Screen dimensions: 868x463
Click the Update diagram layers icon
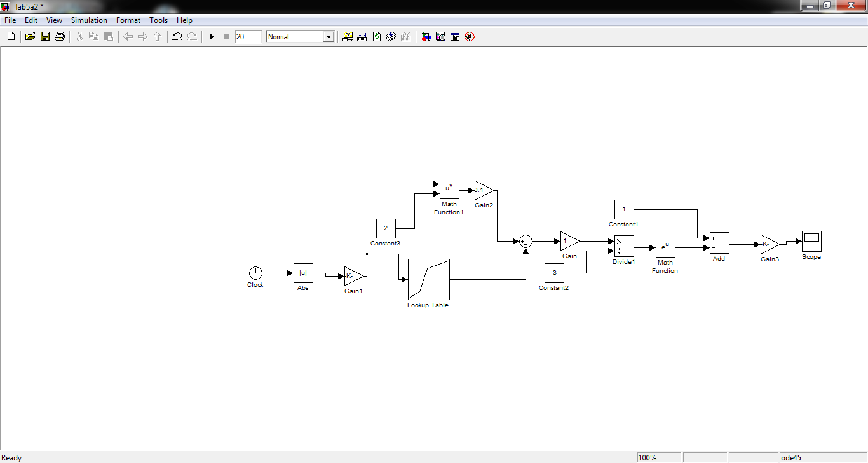click(x=391, y=37)
